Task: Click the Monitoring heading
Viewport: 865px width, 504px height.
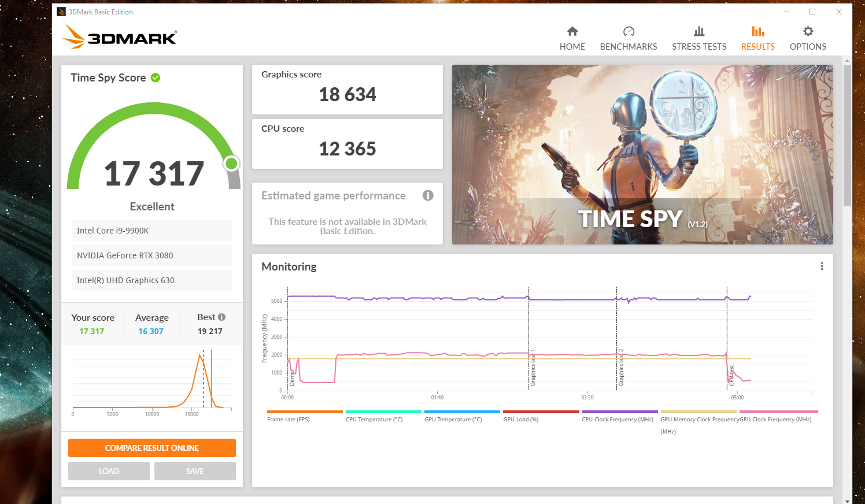Action: (x=289, y=266)
